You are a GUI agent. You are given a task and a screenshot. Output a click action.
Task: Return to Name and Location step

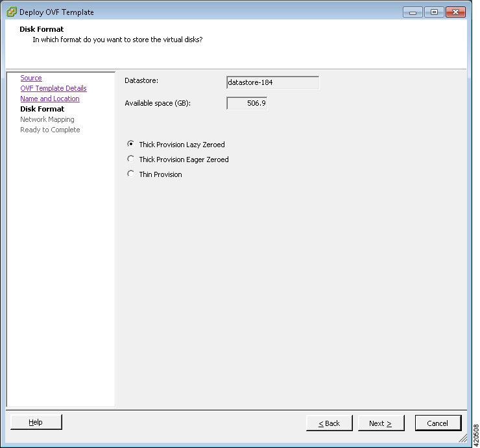[x=50, y=99]
